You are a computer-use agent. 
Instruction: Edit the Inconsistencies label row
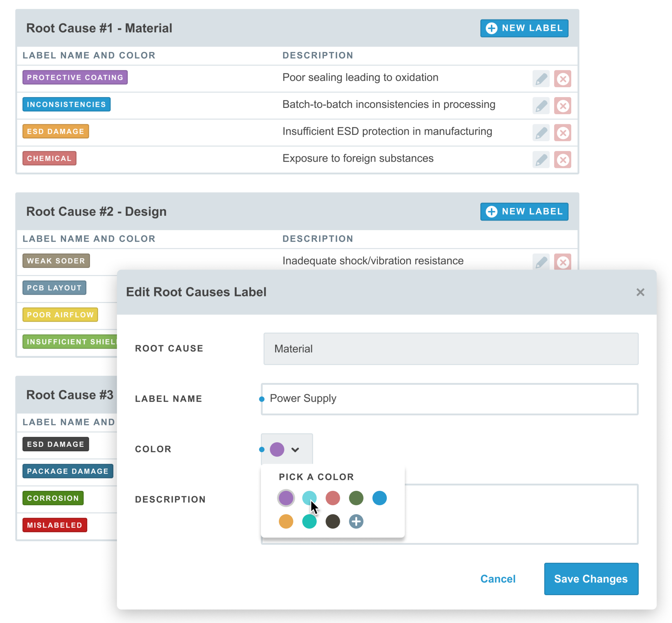541,106
